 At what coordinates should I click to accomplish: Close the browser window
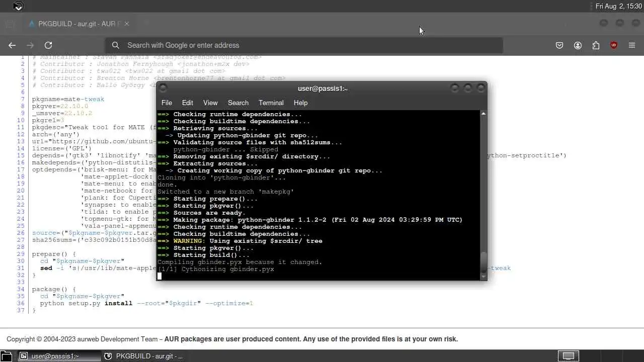point(635,23)
